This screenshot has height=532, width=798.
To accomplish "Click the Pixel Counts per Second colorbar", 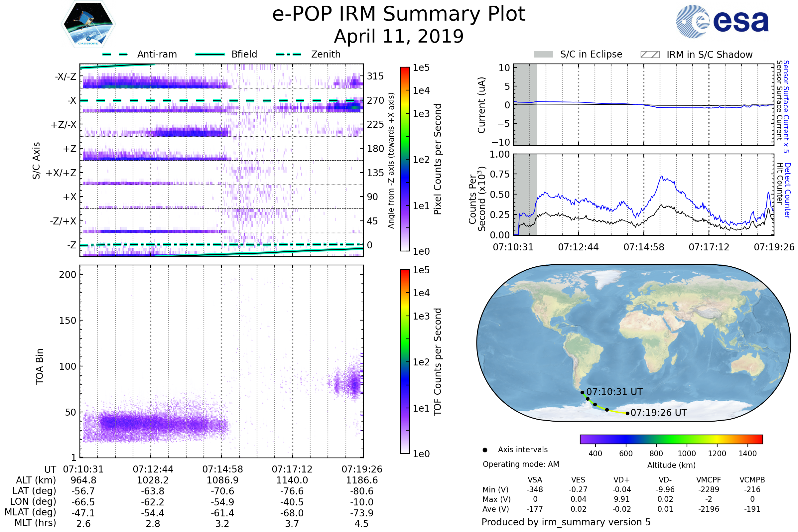I will pyautogui.click(x=405, y=159).
